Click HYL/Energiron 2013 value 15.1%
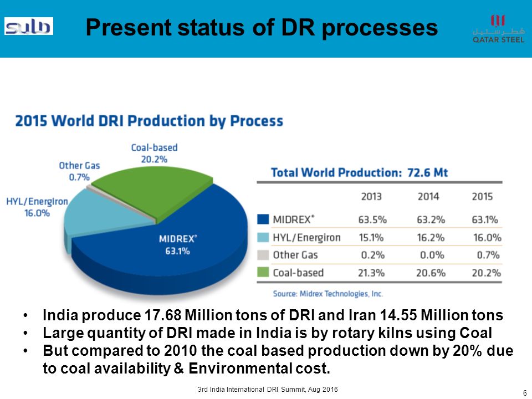The image size is (532, 399). click(x=371, y=238)
